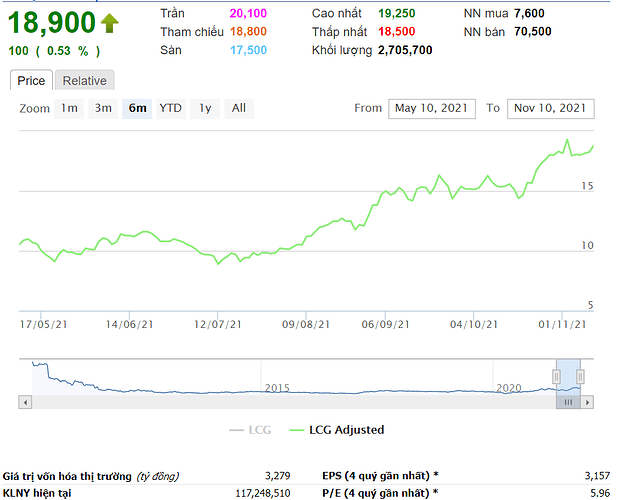Image resolution: width=619 pixels, height=500 pixels.
Task: Show All time zoom range
Action: point(238,108)
